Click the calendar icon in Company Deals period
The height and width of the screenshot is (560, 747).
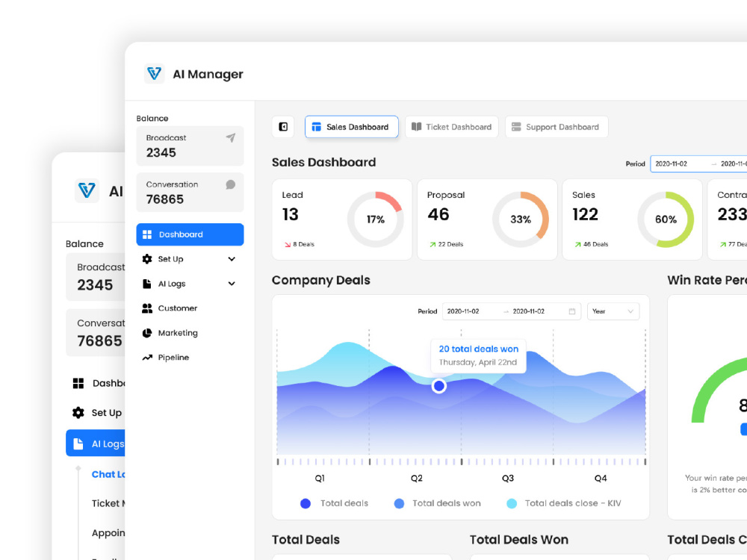click(572, 311)
